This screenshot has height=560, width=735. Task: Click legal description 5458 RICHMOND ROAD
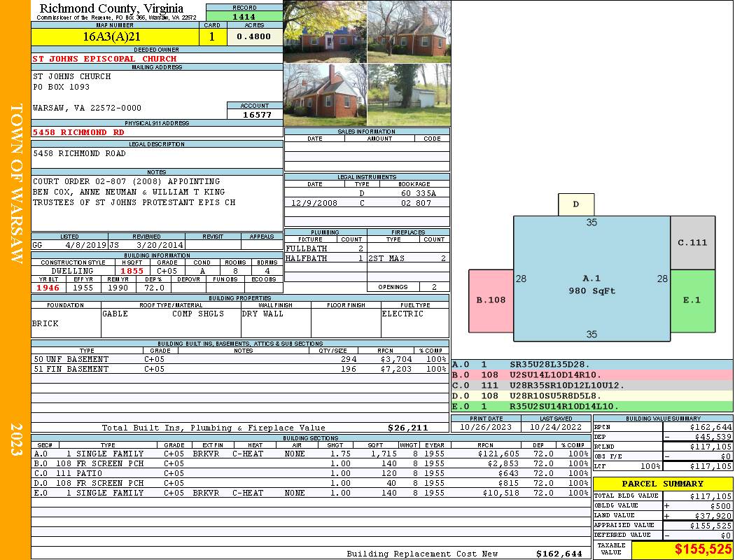pyautogui.click(x=79, y=153)
